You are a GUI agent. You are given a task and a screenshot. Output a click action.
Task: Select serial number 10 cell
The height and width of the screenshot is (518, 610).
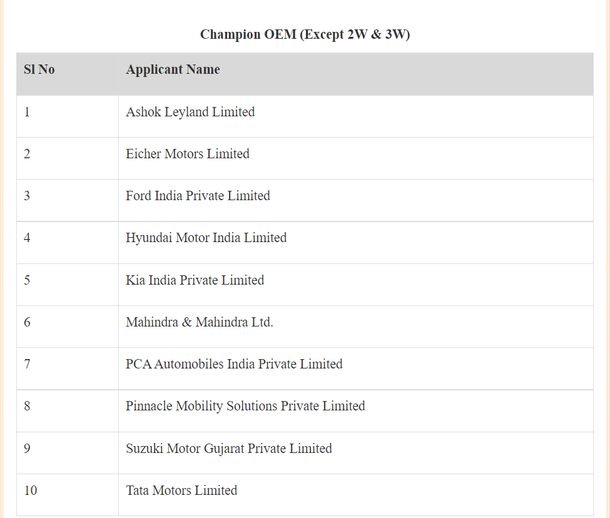(31, 490)
